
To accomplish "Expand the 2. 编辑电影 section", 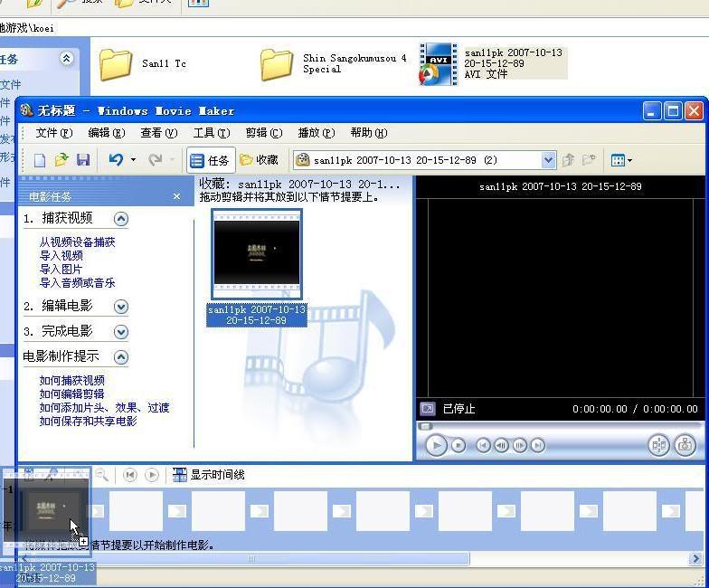I will [x=120, y=307].
